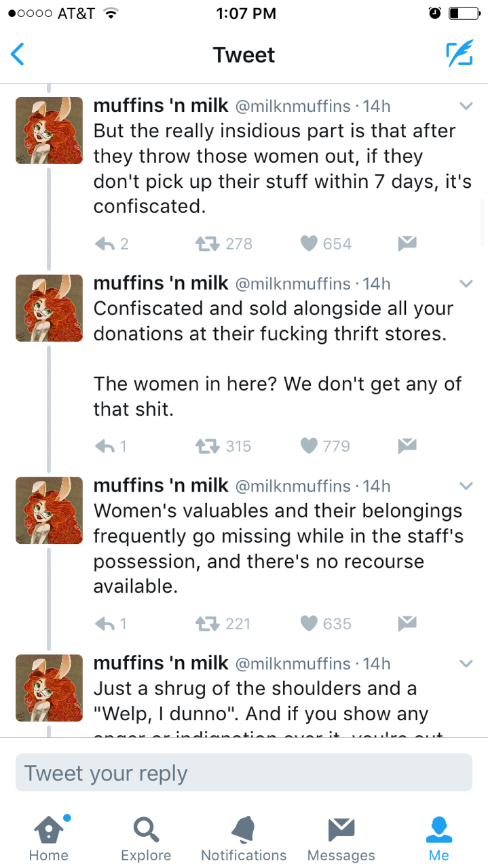Tap the back arrow in header
This screenshot has height=868, width=488.
[x=18, y=54]
